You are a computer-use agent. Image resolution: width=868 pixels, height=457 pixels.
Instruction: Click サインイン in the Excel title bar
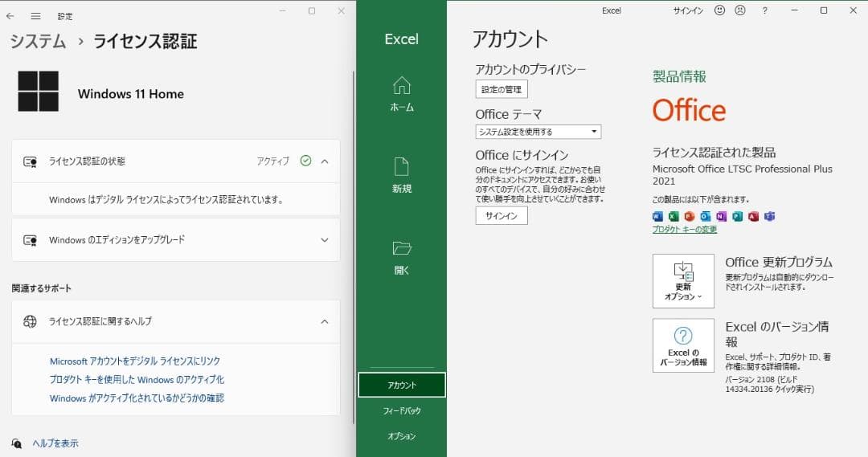(x=688, y=10)
